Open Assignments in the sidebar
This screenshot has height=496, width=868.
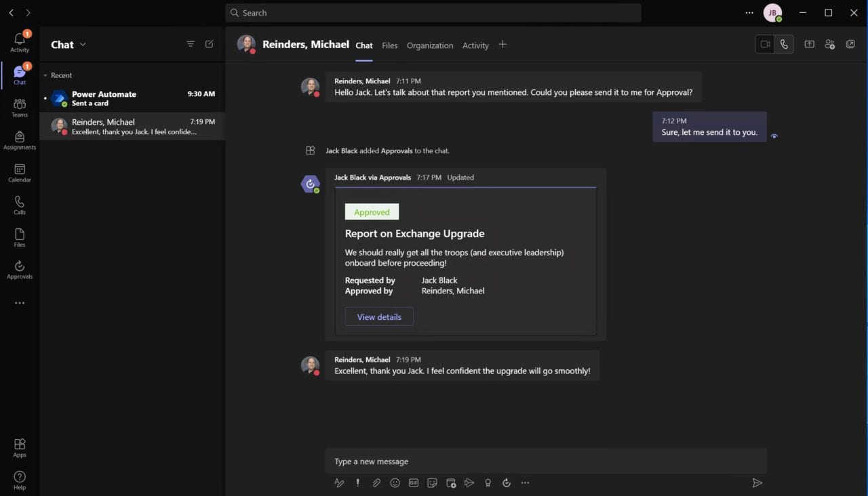click(x=20, y=140)
